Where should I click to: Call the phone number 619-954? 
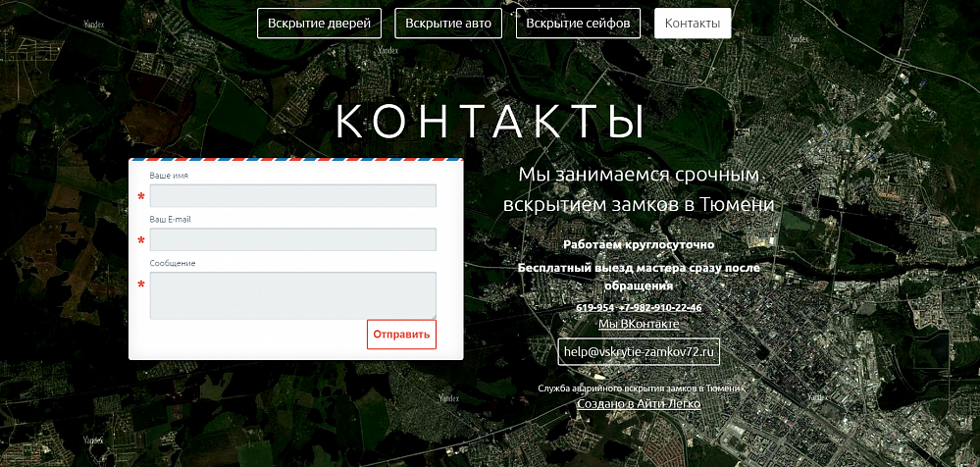[x=595, y=308]
